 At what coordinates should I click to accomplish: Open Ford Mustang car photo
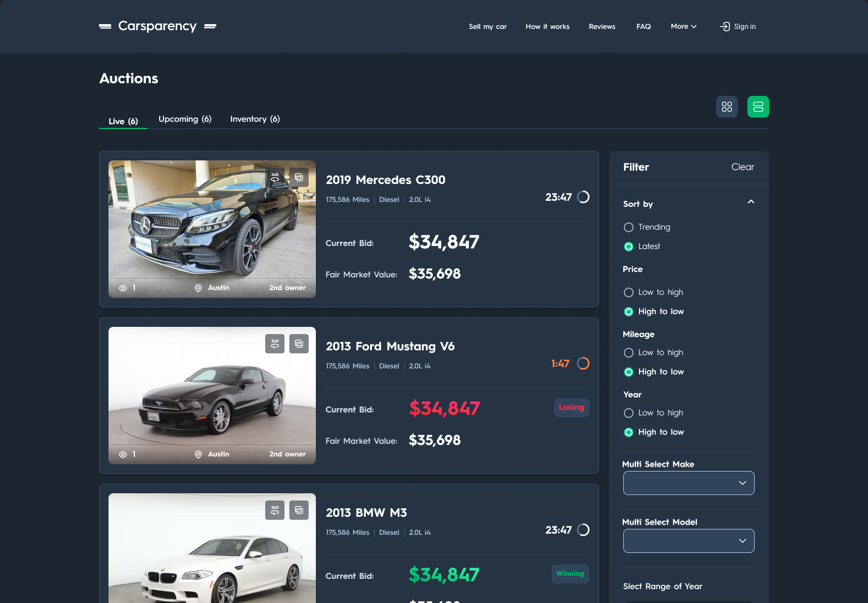(x=212, y=396)
